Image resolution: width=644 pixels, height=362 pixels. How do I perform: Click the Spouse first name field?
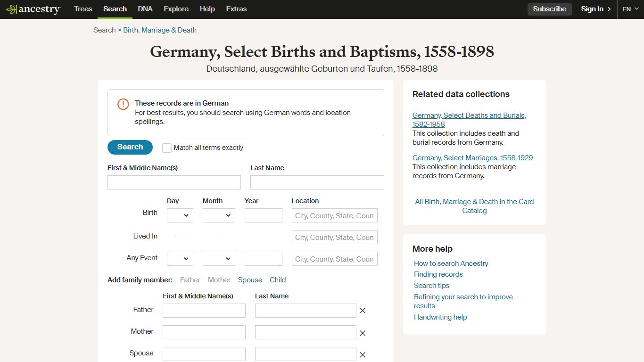click(x=204, y=354)
